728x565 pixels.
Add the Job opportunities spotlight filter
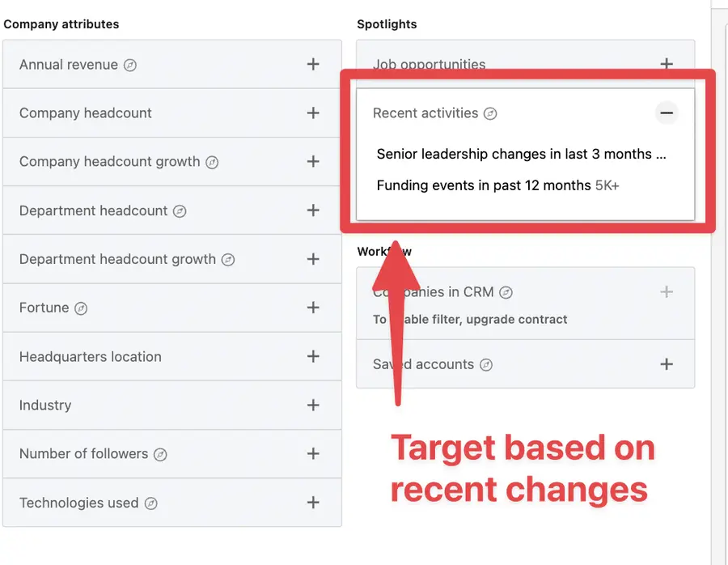[667, 64]
